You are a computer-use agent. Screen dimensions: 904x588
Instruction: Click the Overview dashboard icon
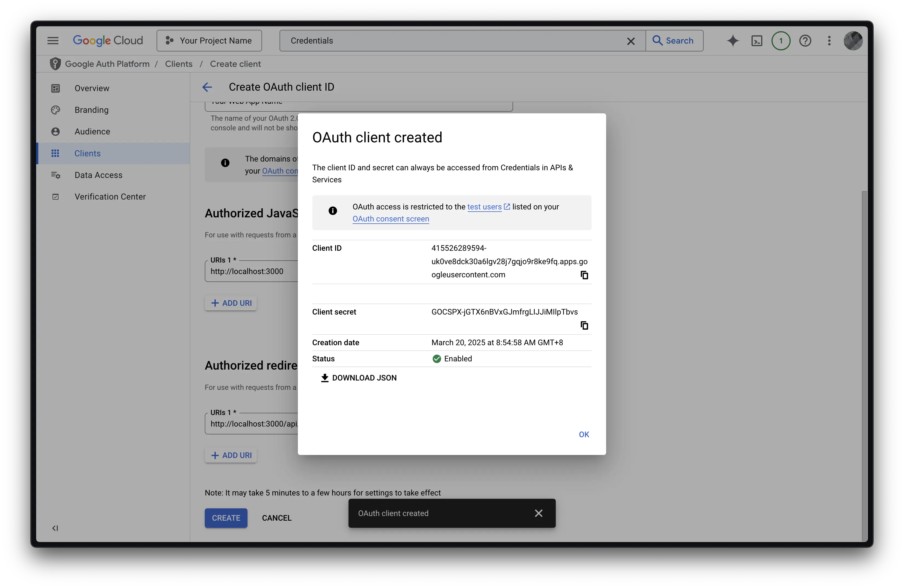pos(56,88)
